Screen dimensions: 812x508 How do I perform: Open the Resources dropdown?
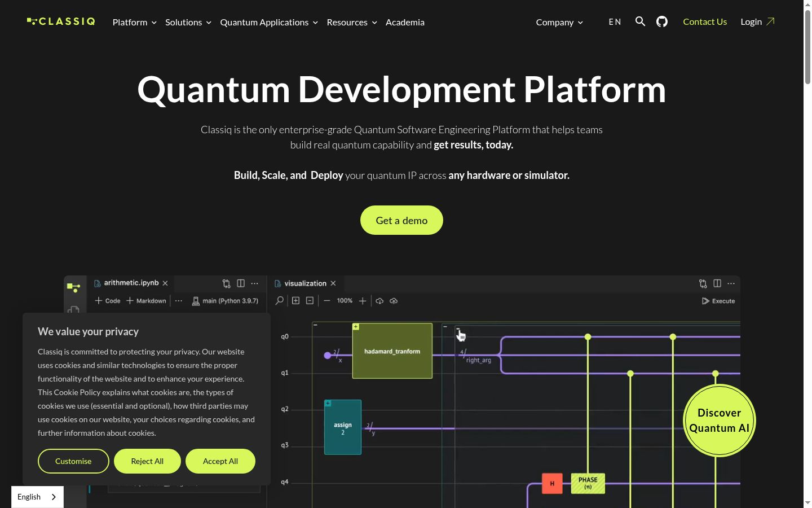352,22
